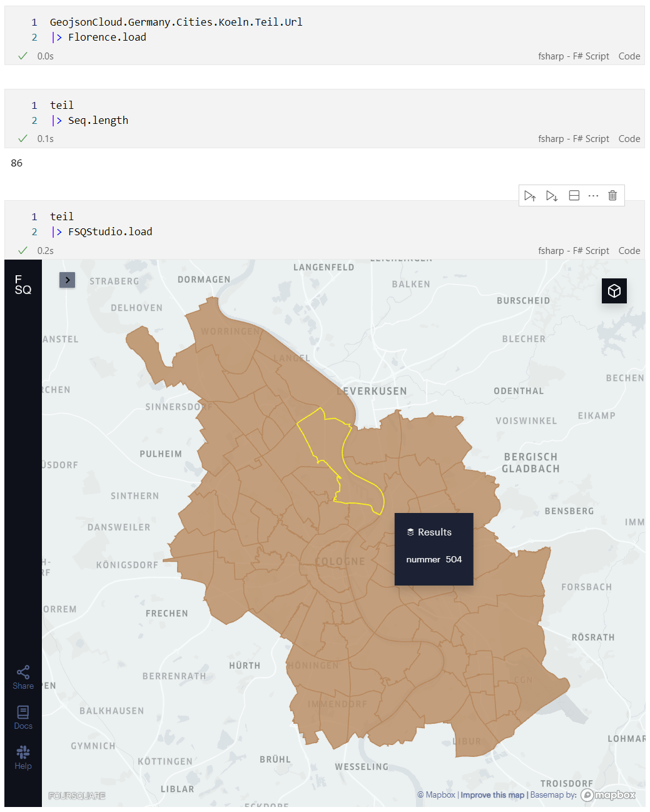
Task: Open the Mapbox copyright link
Action: [437, 795]
